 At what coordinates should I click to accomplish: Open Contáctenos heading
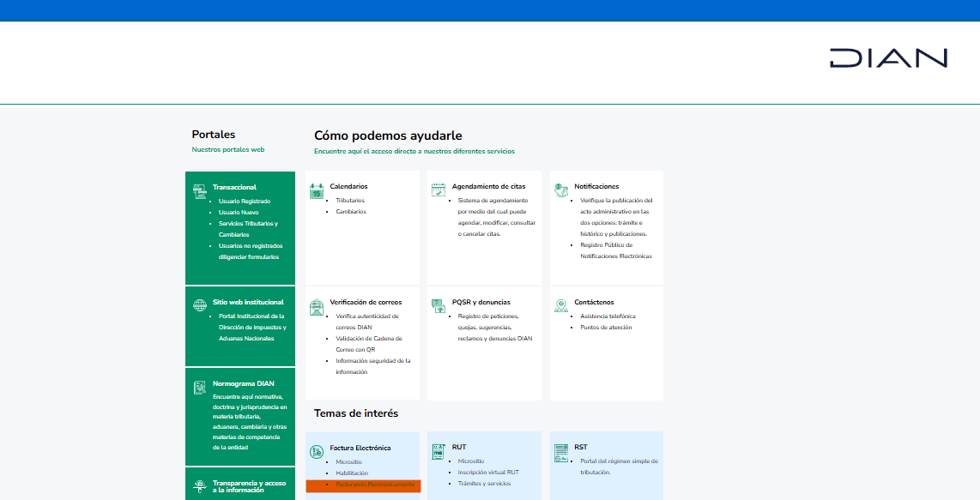point(595,302)
